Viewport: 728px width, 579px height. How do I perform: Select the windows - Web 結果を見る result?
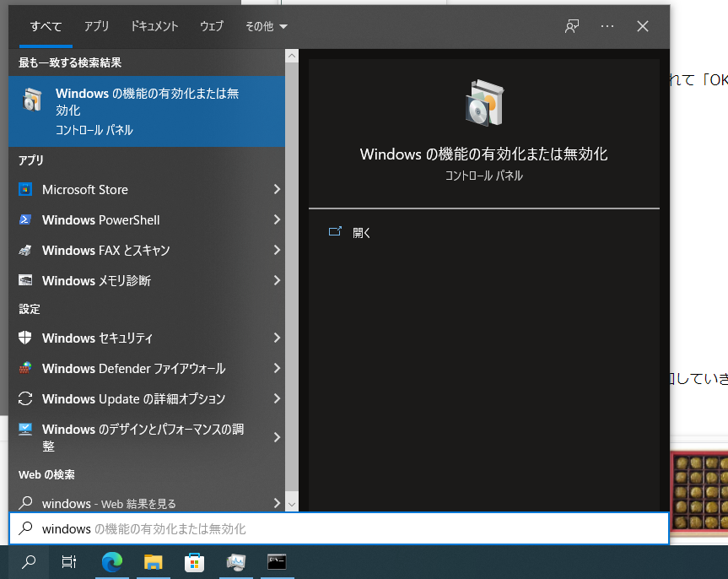coord(147,503)
